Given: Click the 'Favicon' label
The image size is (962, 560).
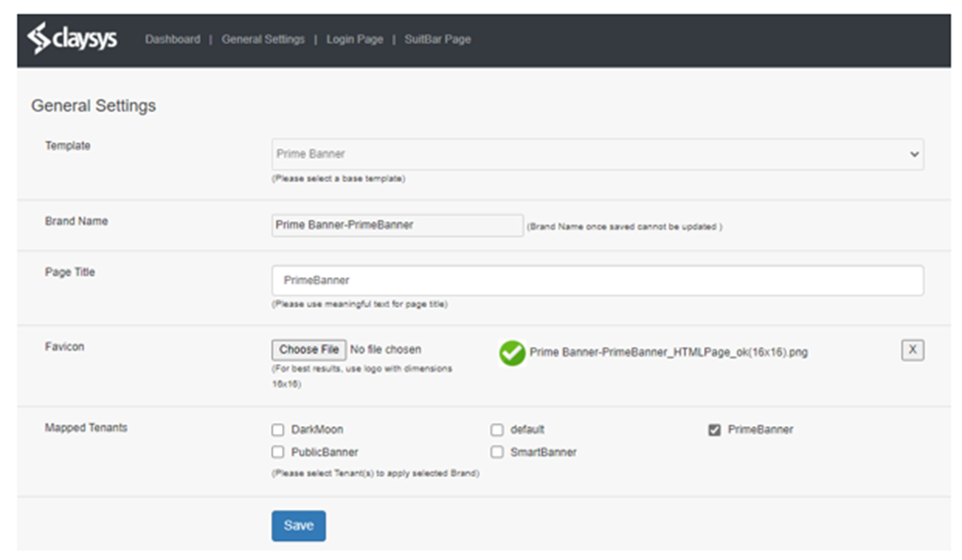Looking at the screenshot, I should pyautogui.click(x=65, y=347).
